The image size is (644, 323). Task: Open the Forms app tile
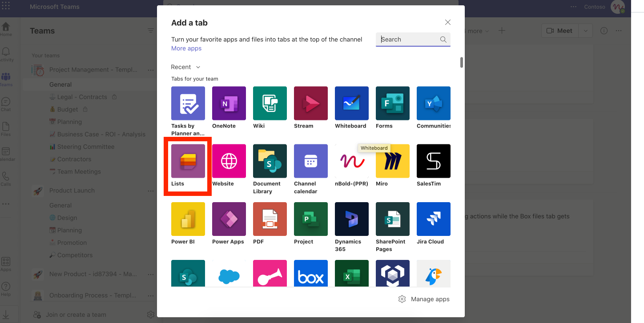pyautogui.click(x=393, y=103)
